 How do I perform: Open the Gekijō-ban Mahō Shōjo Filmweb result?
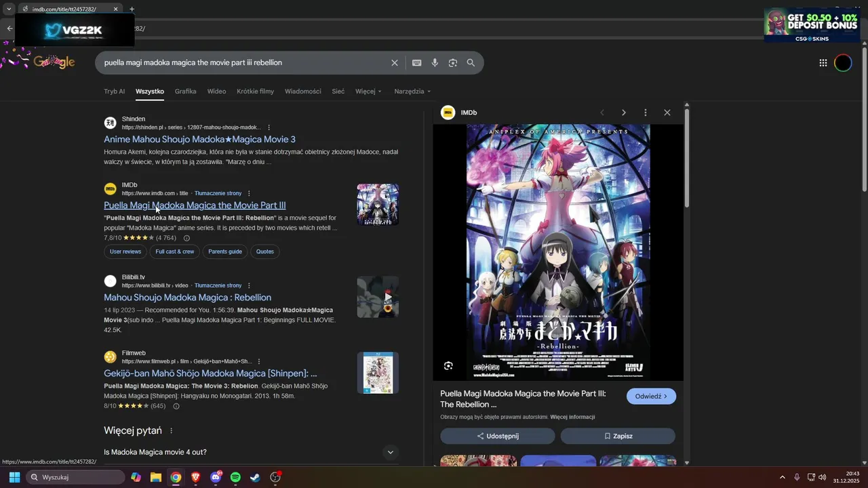point(210,373)
